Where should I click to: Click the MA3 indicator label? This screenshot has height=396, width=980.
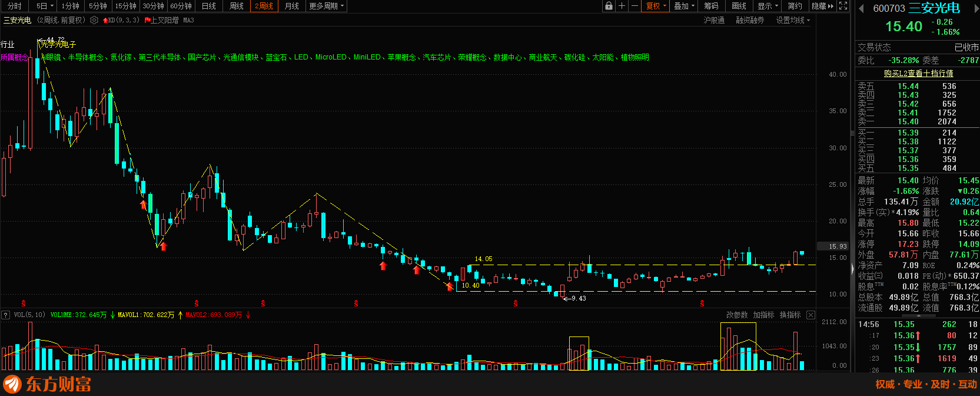(188, 20)
